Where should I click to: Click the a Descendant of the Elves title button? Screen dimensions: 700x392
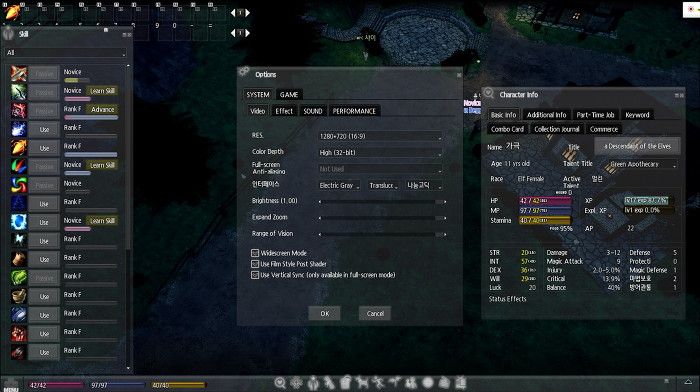637,146
